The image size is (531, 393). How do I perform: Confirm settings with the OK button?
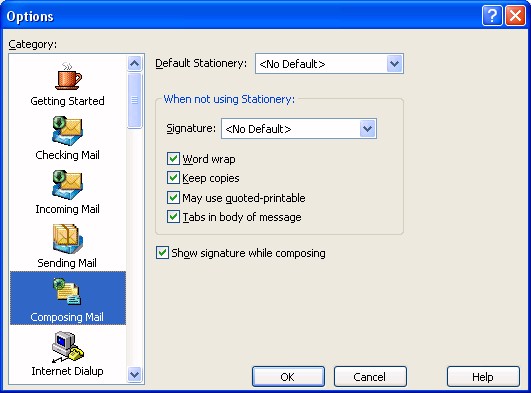(x=288, y=376)
